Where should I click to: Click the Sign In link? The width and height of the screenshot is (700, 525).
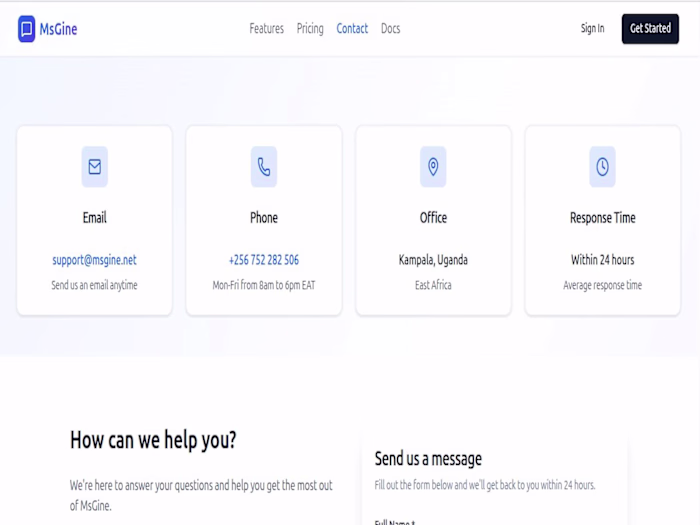tap(592, 29)
